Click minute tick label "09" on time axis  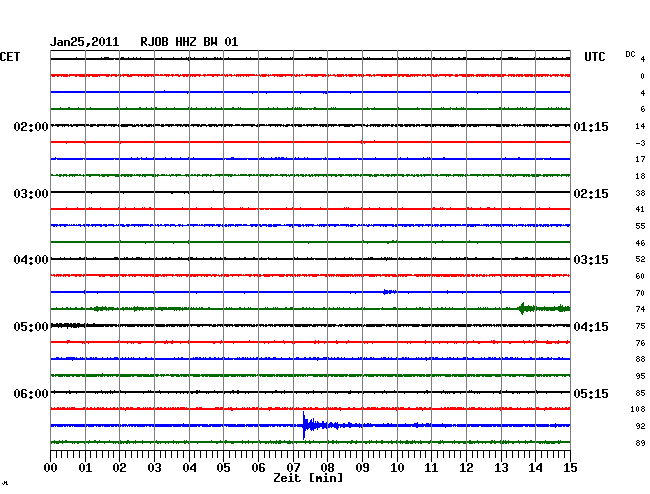[362, 468]
